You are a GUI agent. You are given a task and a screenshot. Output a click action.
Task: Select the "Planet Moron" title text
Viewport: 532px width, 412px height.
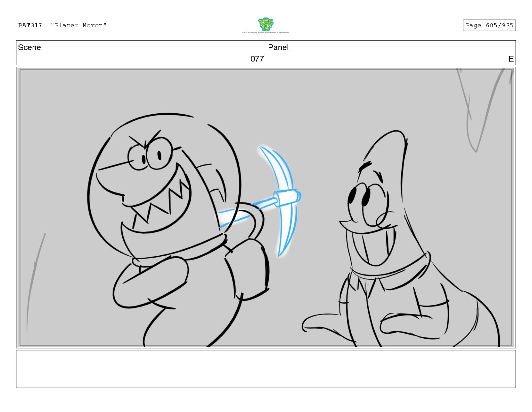[x=79, y=25]
